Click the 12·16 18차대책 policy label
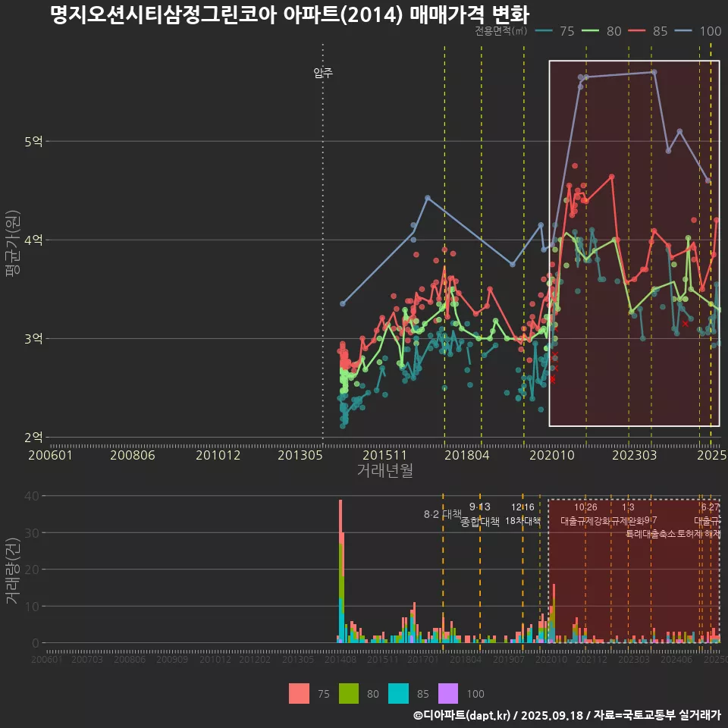This screenshot has width=728, height=728. point(522,514)
